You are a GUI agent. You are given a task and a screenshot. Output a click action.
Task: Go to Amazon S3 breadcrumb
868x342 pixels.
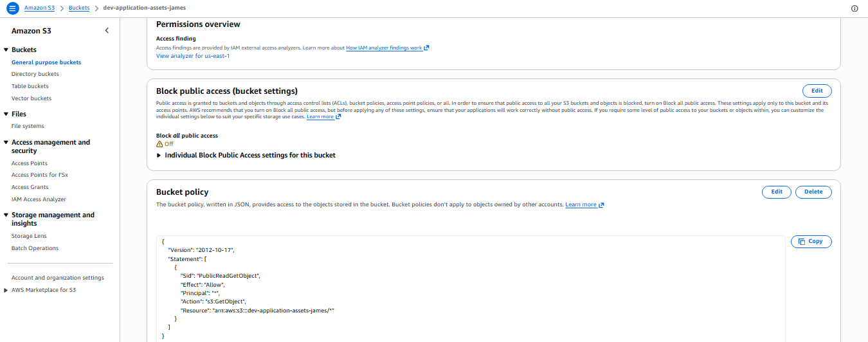click(x=39, y=8)
